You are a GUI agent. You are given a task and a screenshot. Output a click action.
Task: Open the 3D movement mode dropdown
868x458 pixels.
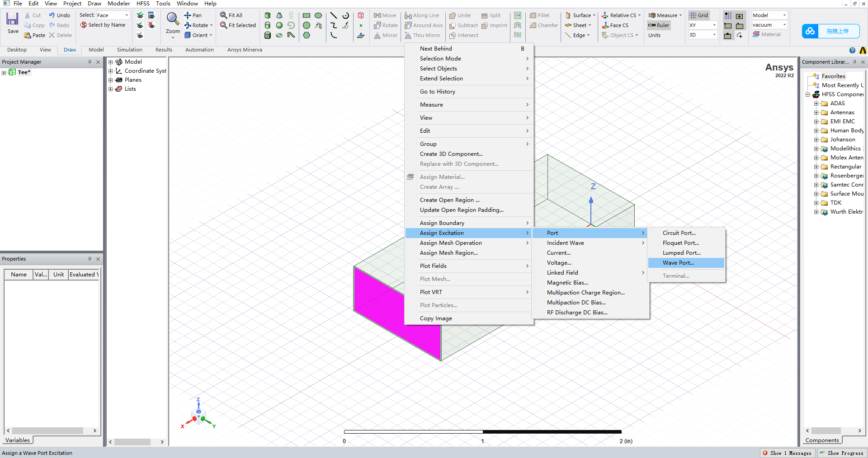click(x=703, y=35)
